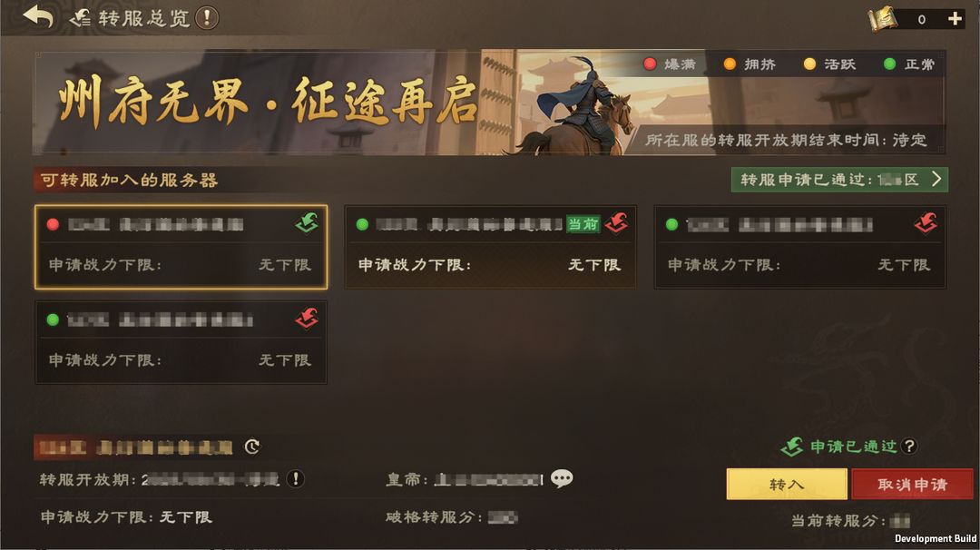
Task: Click green transfer icon on first server card
Action: point(307,222)
